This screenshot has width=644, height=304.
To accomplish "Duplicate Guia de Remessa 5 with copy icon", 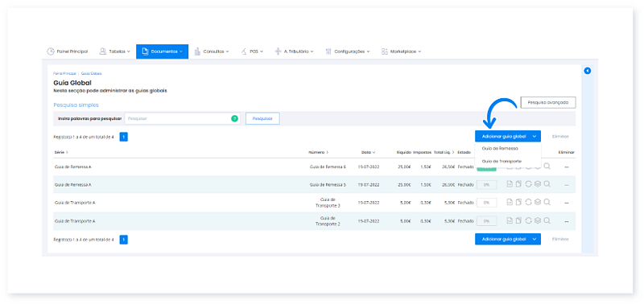I will click(518, 185).
